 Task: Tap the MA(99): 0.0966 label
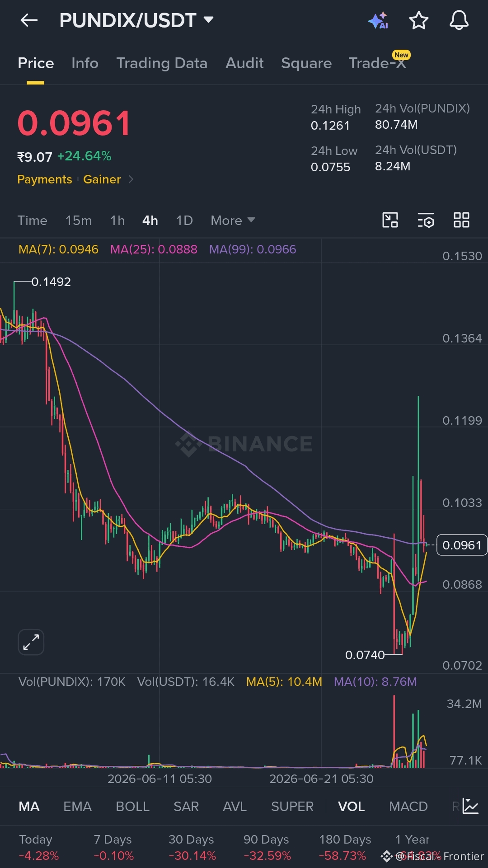pos(253,249)
